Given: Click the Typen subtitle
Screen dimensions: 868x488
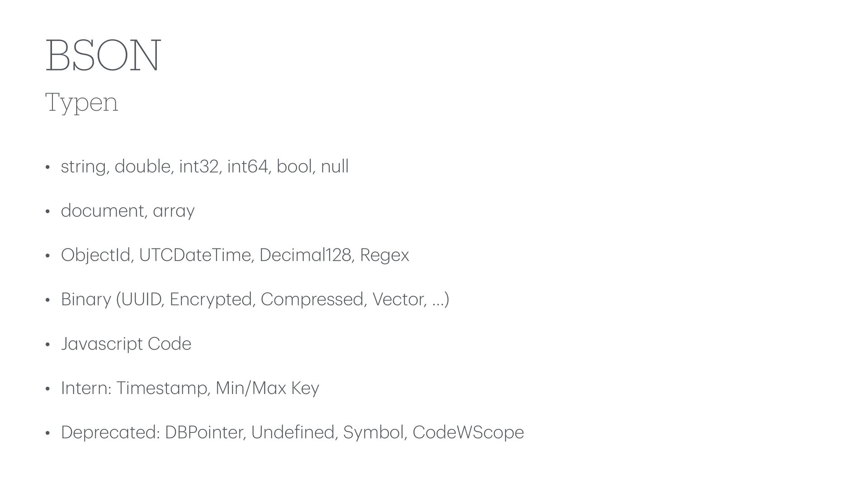Looking at the screenshot, I should pyautogui.click(x=82, y=103).
